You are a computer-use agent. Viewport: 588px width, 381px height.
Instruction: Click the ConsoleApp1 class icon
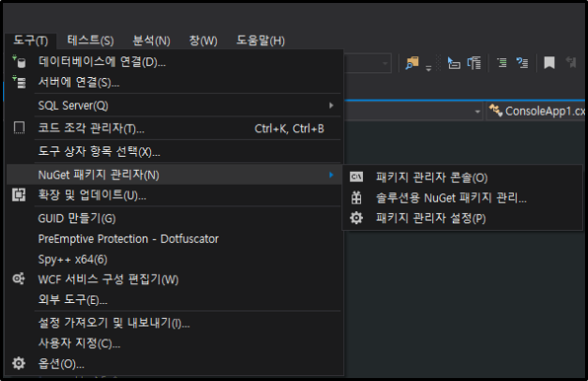click(x=495, y=111)
